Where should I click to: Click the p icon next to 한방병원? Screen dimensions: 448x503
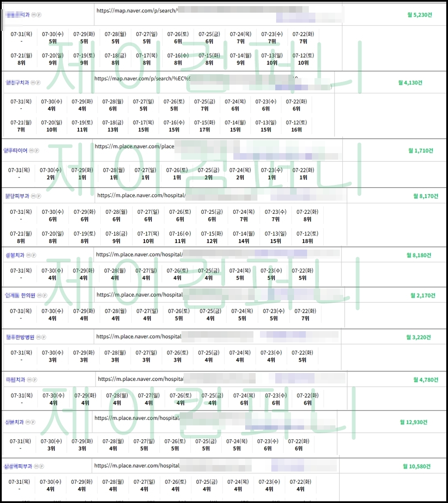(x=44, y=337)
